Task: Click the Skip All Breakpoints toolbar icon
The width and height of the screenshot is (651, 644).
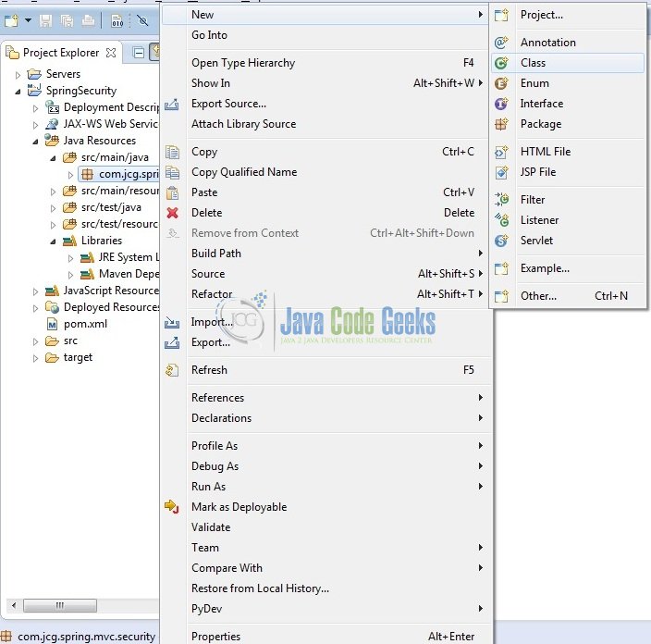Action: click(x=142, y=20)
